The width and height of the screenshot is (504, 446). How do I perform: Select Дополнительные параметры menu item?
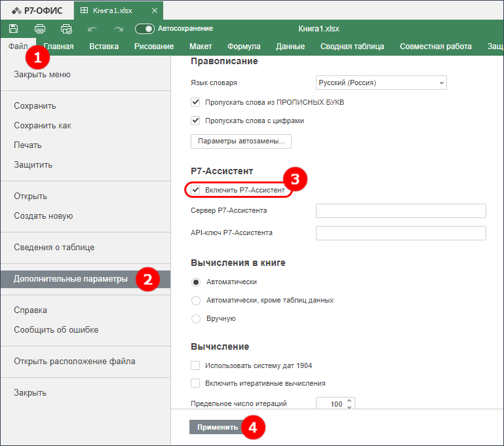pyautogui.click(x=85, y=279)
